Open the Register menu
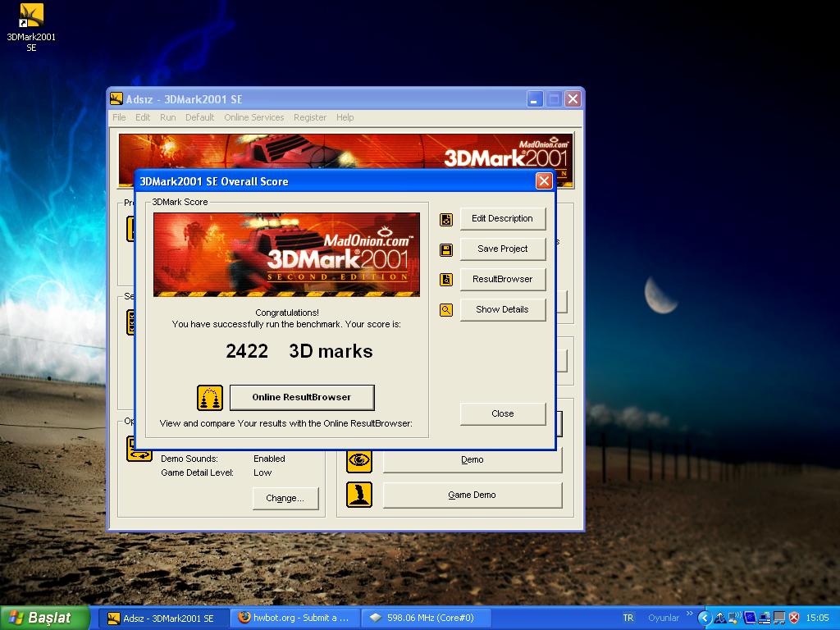This screenshot has width=840, height=630. 309,117
